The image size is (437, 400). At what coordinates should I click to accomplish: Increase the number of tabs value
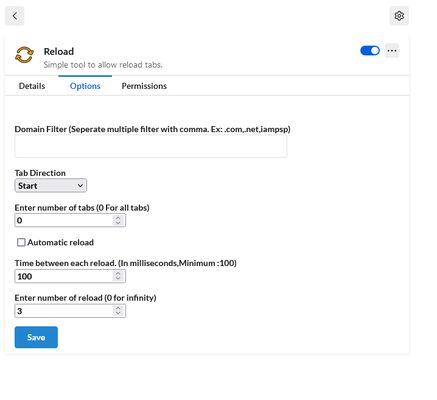(118, 218)
